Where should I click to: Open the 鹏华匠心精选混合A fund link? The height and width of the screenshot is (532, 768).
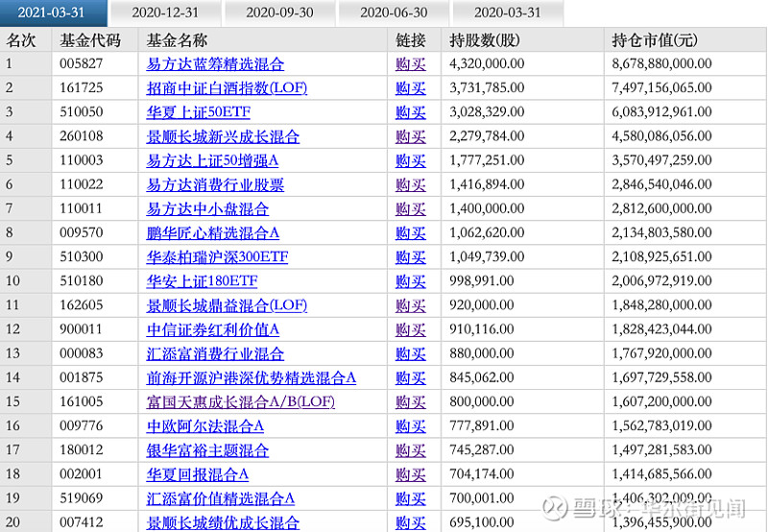click(212, 232)
